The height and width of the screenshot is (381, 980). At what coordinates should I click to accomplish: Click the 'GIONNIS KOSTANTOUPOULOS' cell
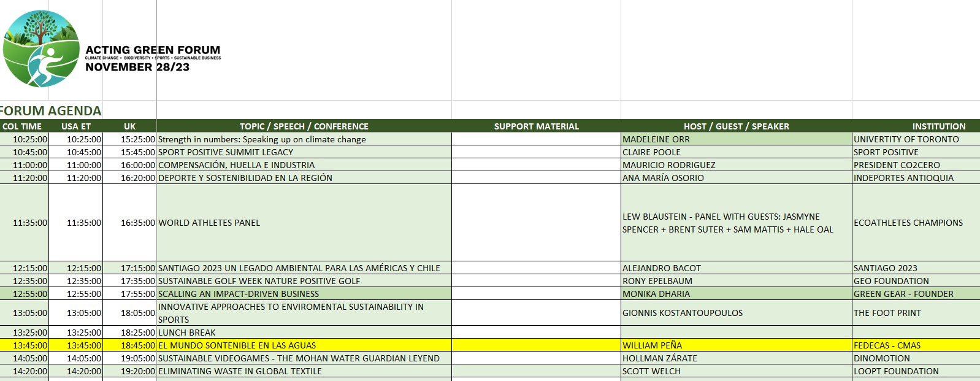coord(737,313)
